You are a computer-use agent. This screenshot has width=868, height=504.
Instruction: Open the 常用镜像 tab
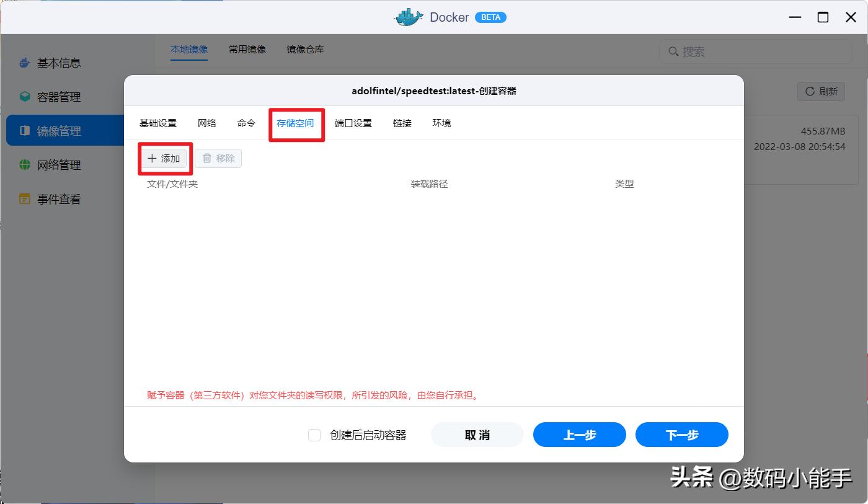247,50
